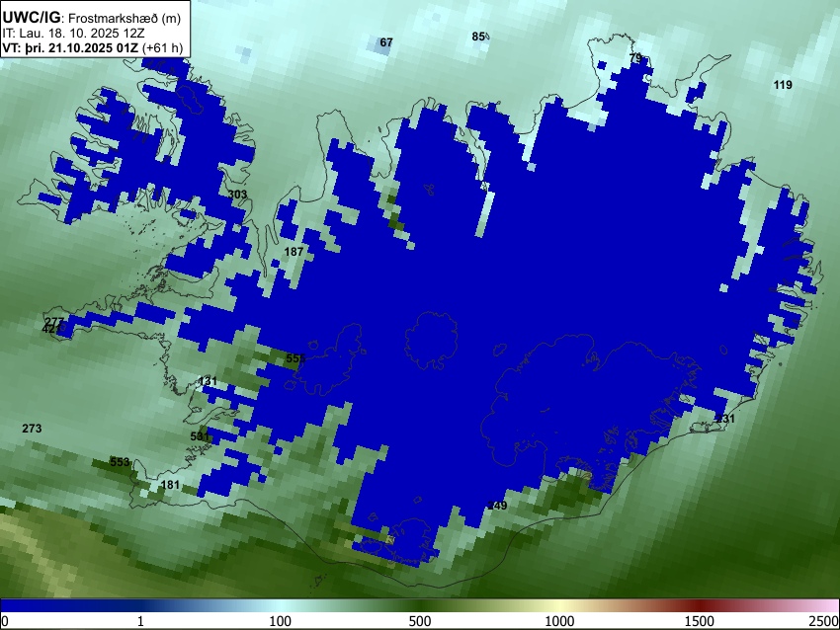The height and width of the screenshot is (630, 840).
Task: Click the legend tick label '500'
Action: coord(419,621)
